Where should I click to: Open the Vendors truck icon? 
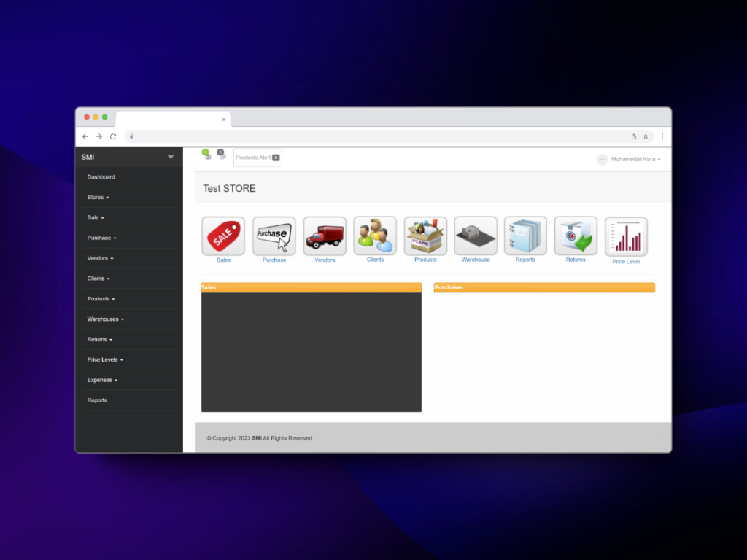click(x=325, y=236)
